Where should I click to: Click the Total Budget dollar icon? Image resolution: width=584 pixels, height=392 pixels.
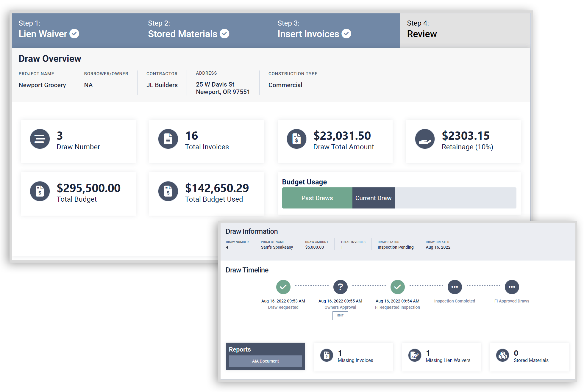40,191
